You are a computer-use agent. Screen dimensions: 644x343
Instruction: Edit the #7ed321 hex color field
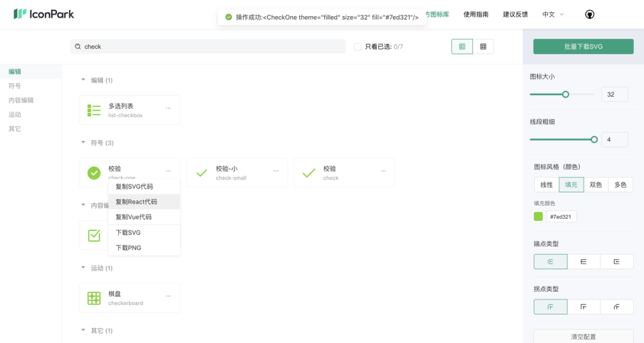[x=561, y=217]
